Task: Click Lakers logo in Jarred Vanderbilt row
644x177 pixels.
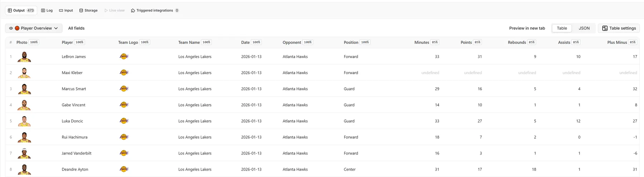Action: tap(124, 153)
